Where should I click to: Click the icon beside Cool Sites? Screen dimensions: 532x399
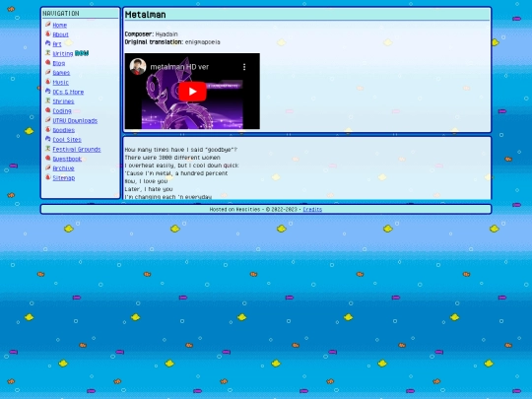click(48, 139)
